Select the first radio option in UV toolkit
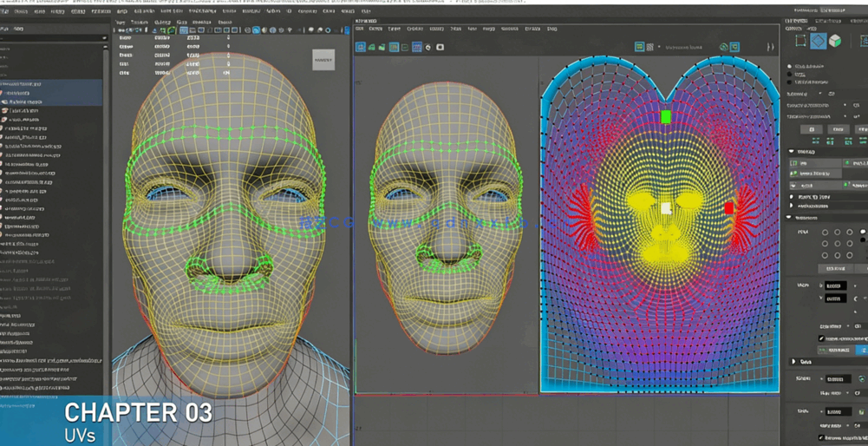868x446 pixels. click(x=790, y=66)
